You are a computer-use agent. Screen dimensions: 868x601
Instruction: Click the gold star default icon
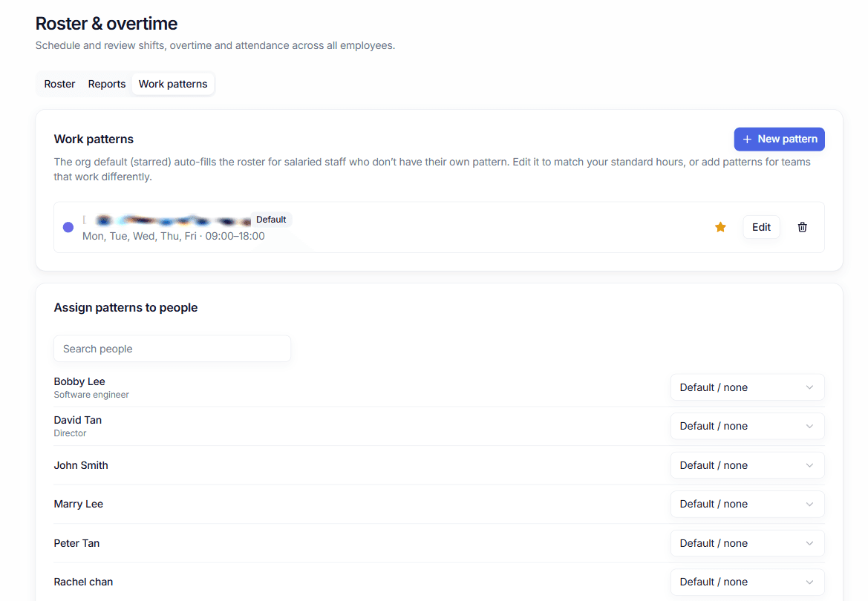pyautogui.click(x=720, y=227)
